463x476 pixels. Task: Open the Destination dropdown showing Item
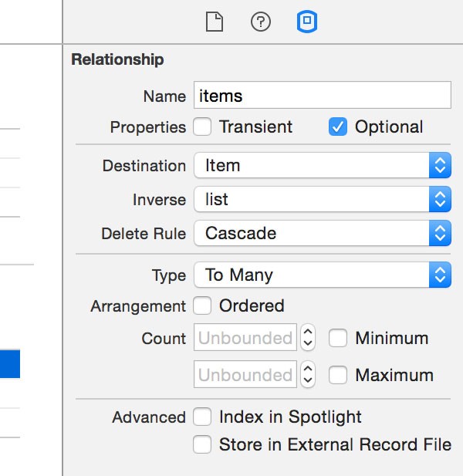[x=323, y=165]
